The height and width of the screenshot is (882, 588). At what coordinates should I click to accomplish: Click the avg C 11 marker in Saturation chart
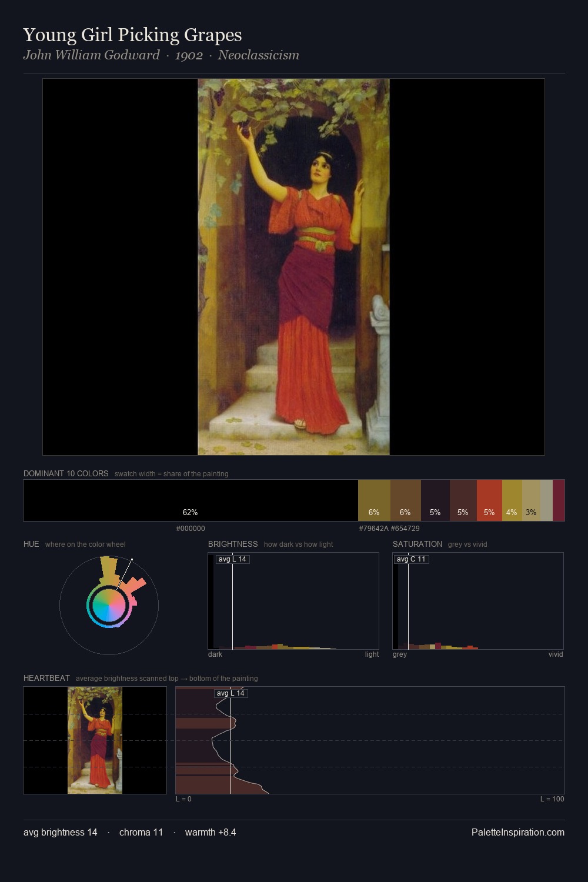point(411,559)
